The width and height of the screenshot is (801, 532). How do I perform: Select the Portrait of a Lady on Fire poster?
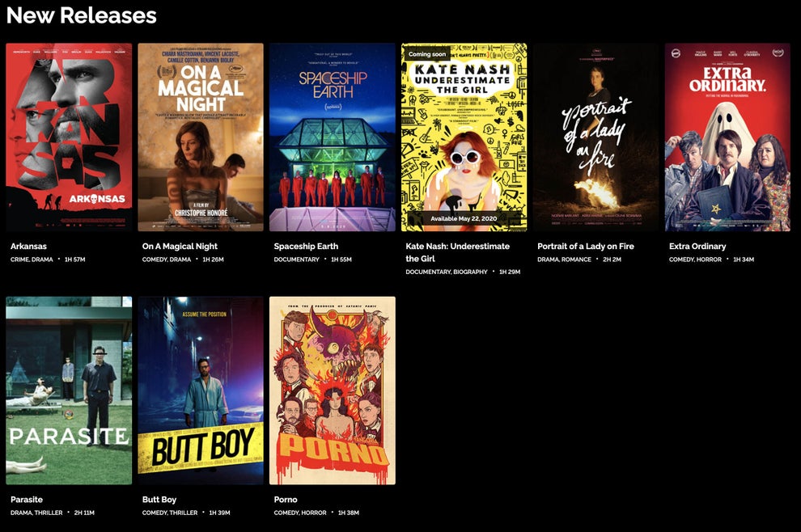pos(595,137)
